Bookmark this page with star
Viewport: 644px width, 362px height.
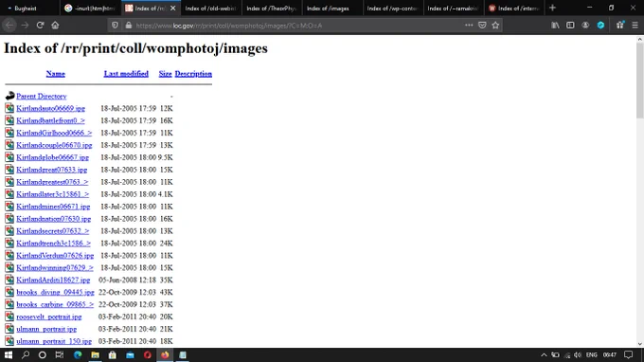tap(495, 25)
